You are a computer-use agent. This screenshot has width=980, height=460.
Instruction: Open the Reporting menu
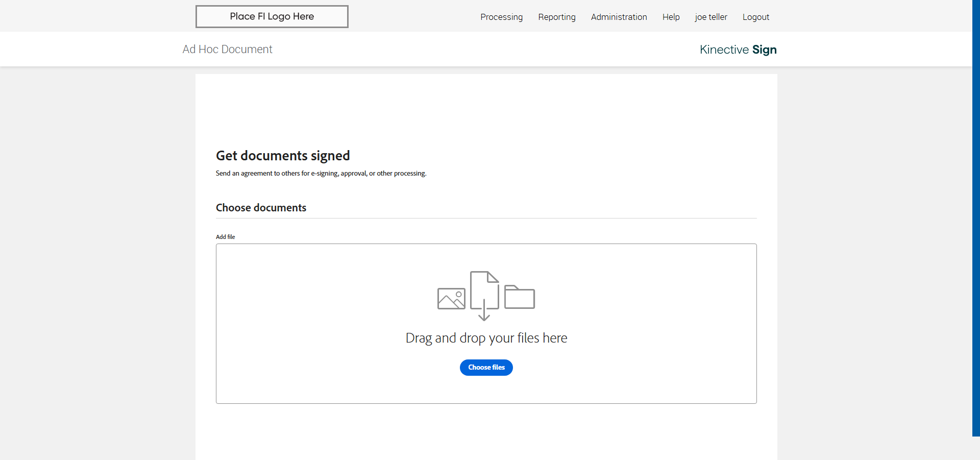pos(556,17)
